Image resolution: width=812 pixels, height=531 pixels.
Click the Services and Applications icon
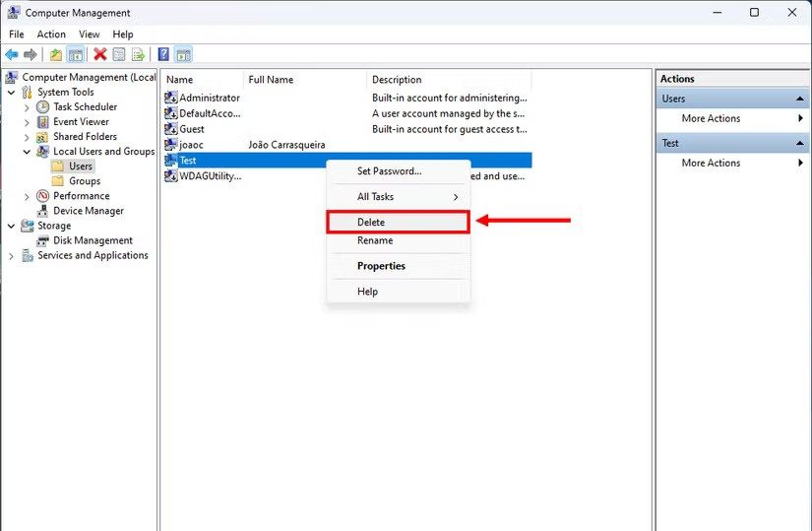(x=28, y=255)
